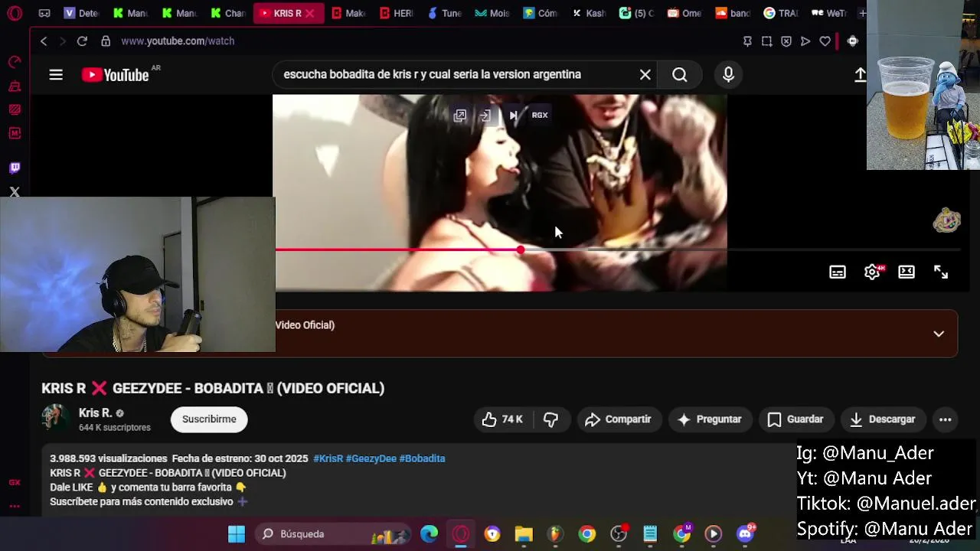Click the RGX overlay button on video
980x551 pixels.
[x=540, y=116]
